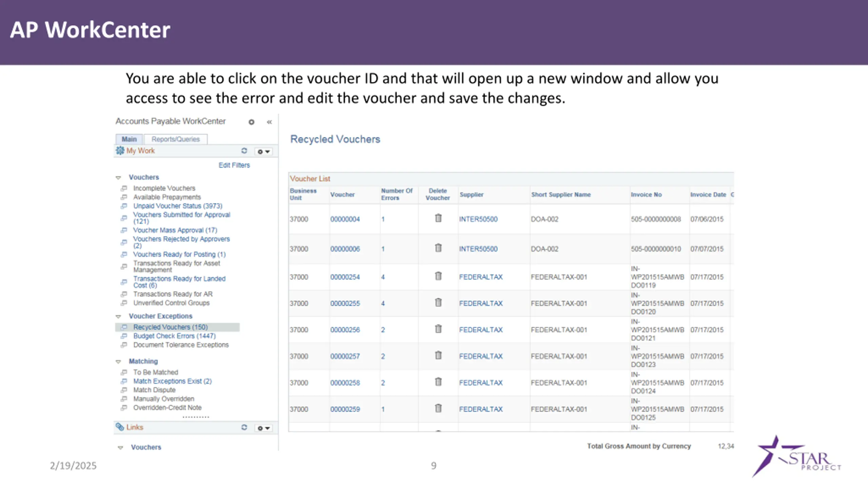Click the My Work gear icon beside title
The height and width of the screenshot is (488, 868).
[120, 150]
